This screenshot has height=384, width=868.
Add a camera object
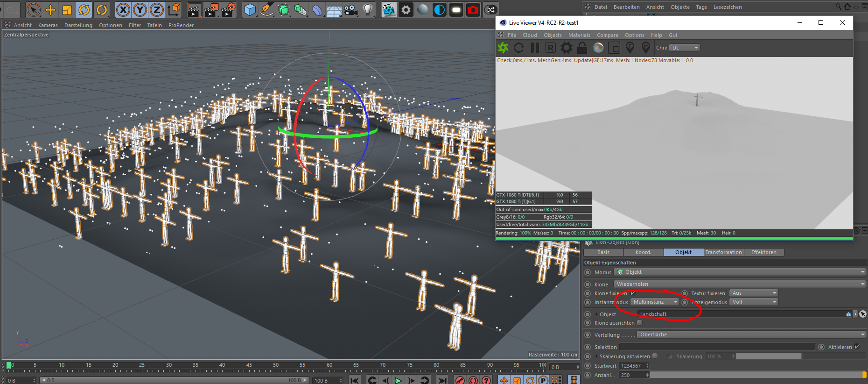click(x=351, y=9)
